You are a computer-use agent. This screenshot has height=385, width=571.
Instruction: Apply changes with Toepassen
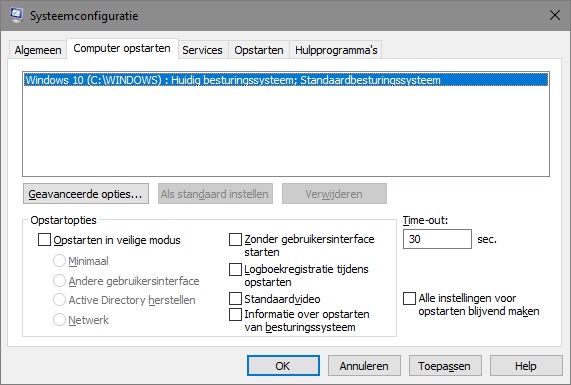click(445, 365)
